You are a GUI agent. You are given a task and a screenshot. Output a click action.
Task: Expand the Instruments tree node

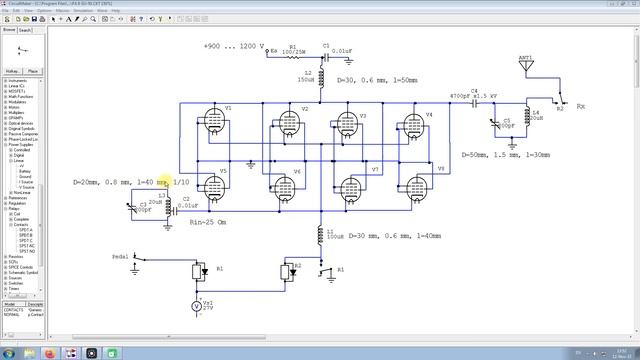tap(6, 81)
